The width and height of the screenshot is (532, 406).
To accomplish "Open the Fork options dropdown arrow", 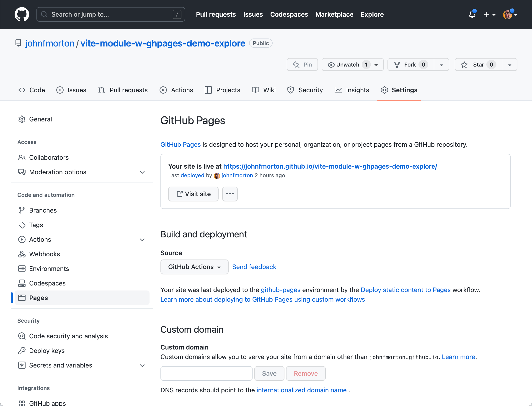I will tap(441, 65).
